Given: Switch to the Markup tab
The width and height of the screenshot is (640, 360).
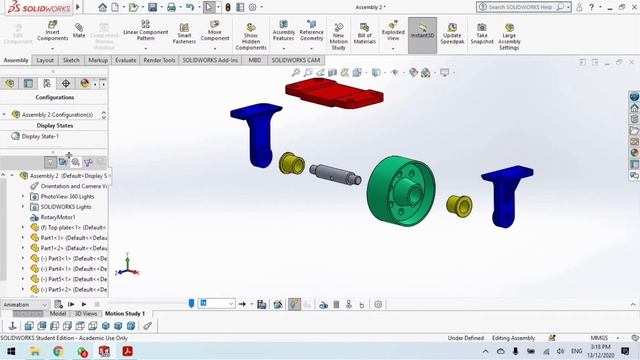Looking at the screenshot, I should click(98, 60).
